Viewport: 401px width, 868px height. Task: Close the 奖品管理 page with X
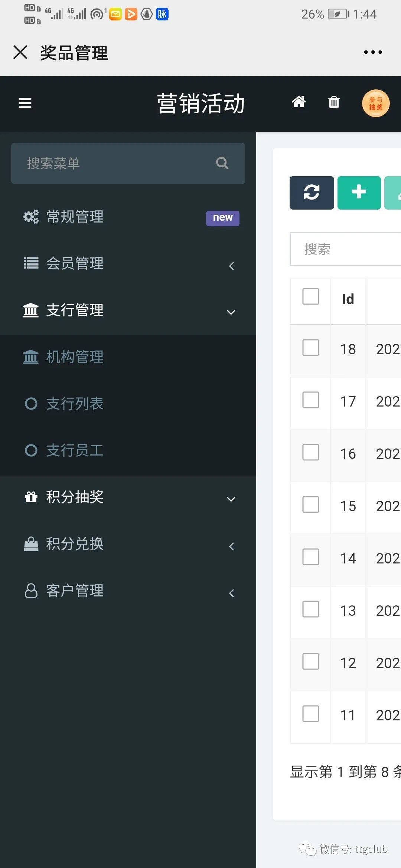20,52
